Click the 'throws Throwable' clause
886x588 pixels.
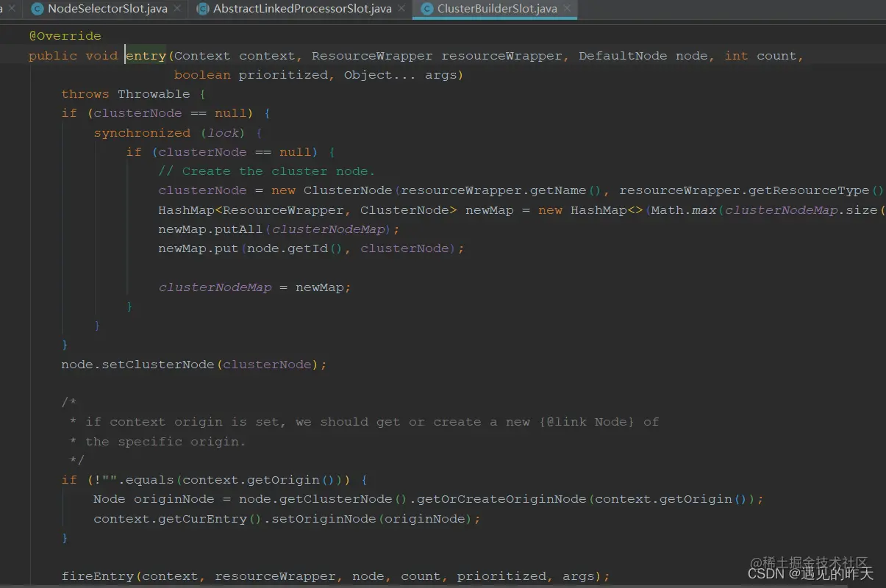click(x=126, y=94)
